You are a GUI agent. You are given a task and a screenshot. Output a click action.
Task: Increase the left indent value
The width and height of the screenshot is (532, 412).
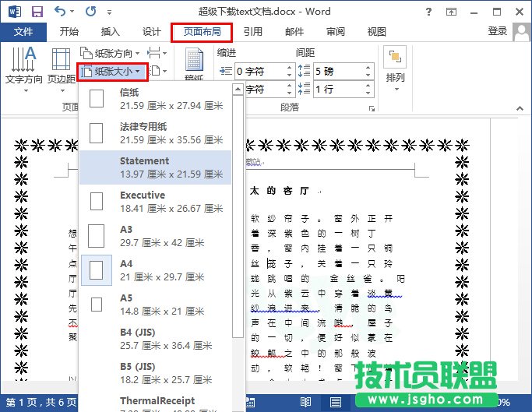pyautogui.click(x=289, y=68)
